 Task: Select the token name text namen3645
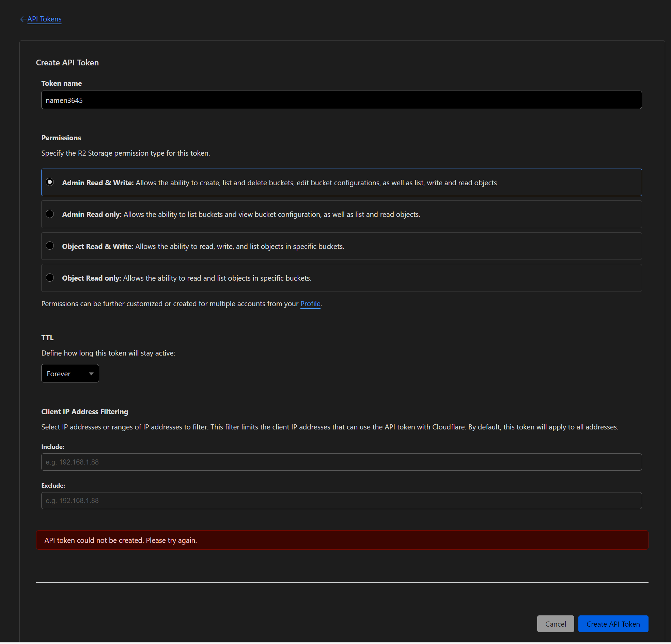point(64,100)
